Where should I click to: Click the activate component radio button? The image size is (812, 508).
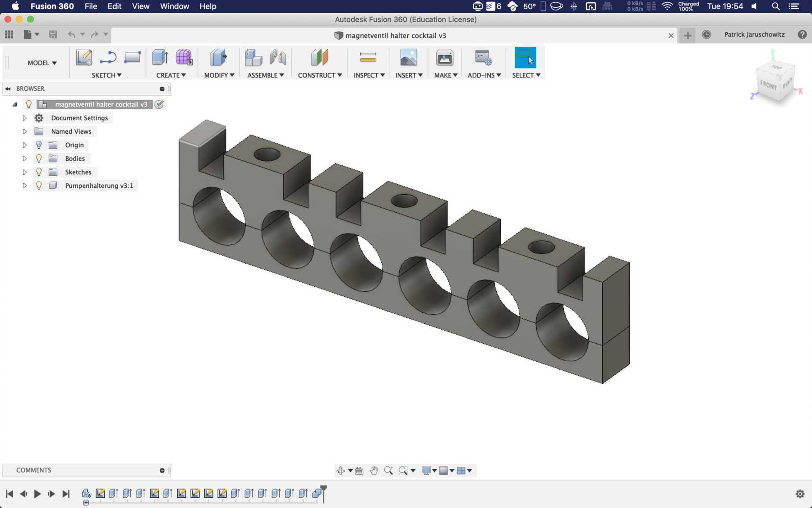pos(159,104)
